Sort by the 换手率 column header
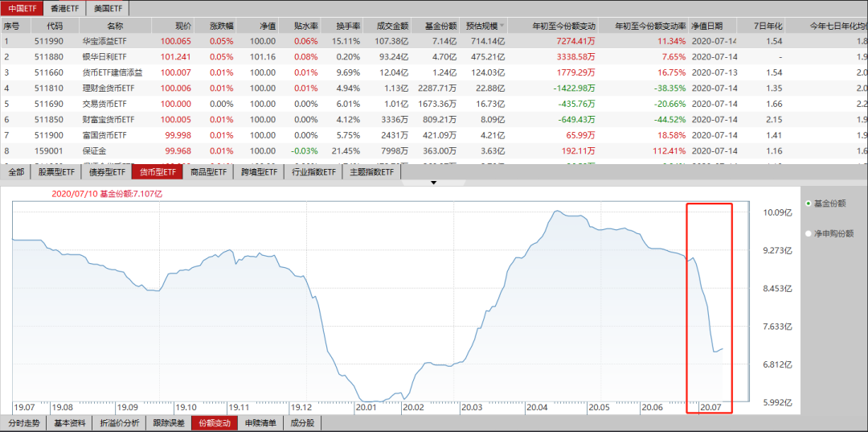 click(349, 26)
